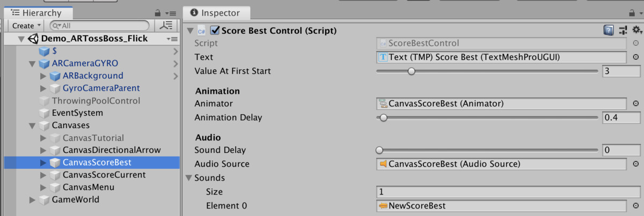
Task: Click the Animation Delay slider handle
Action: point(383,118)
